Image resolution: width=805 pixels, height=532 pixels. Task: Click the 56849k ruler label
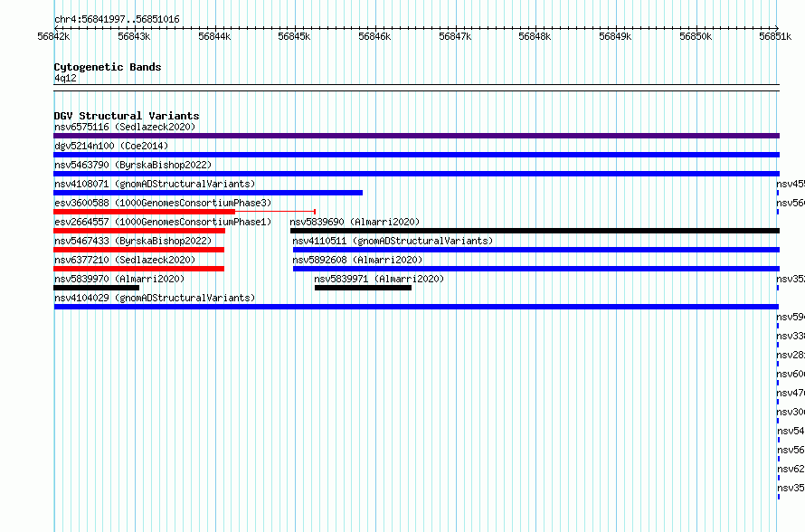click(x=616, y=36)
